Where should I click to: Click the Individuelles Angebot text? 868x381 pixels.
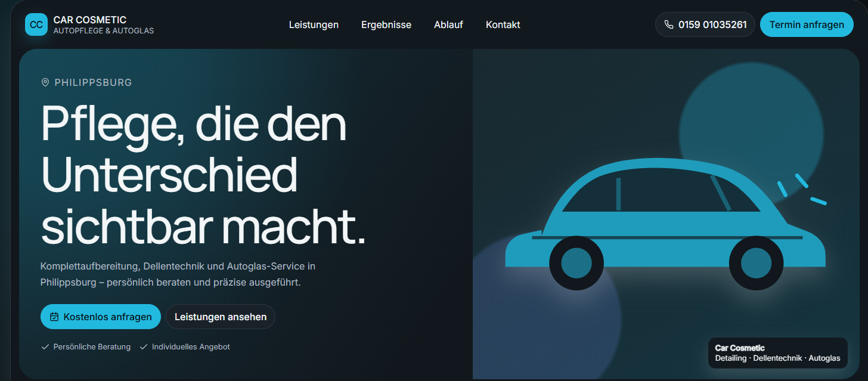coord(191,346)
